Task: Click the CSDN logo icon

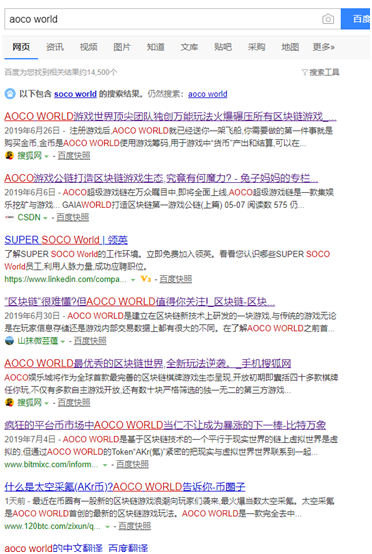Action: (10, 217)
